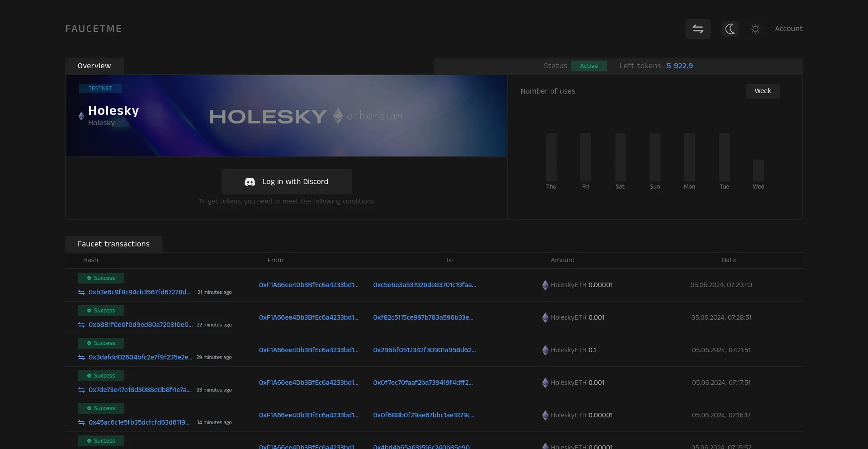
Task: Switch to dark mode moon icon
Action: coord(730,29)
